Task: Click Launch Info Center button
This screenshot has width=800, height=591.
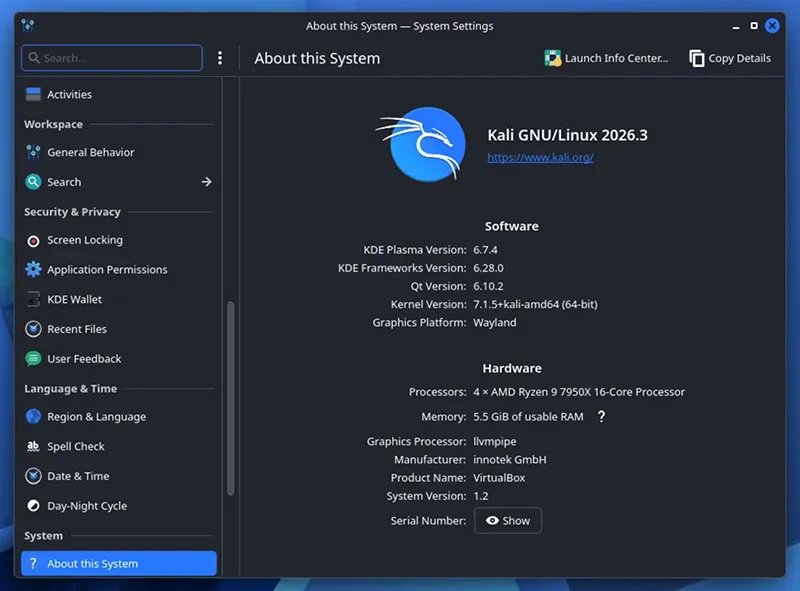Action: pos(606,58)
